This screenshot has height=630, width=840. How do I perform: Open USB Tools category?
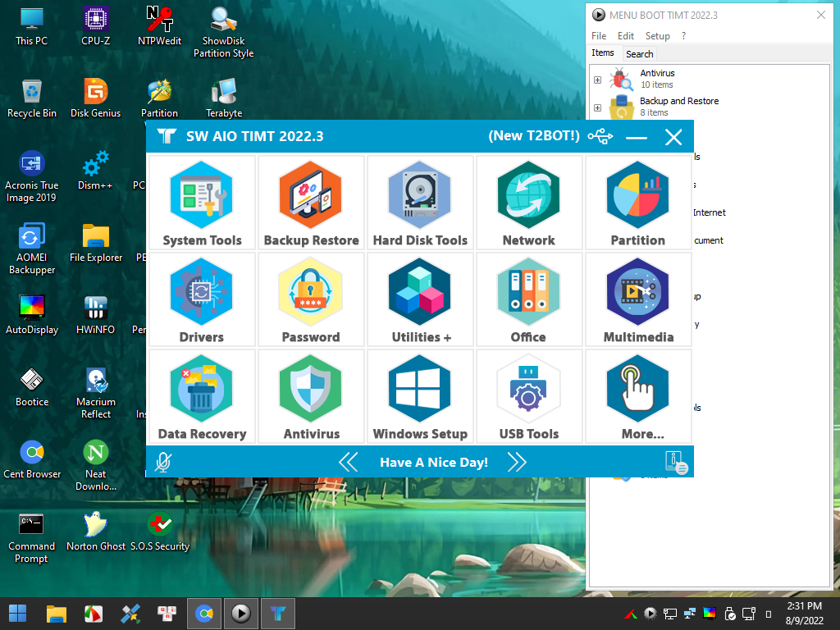(x=529, y=396)
